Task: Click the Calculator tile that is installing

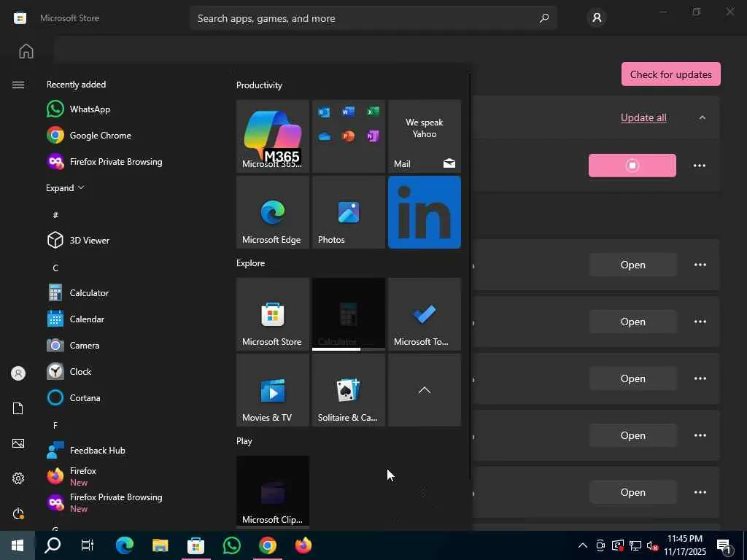Action: [x=348, y=314]
